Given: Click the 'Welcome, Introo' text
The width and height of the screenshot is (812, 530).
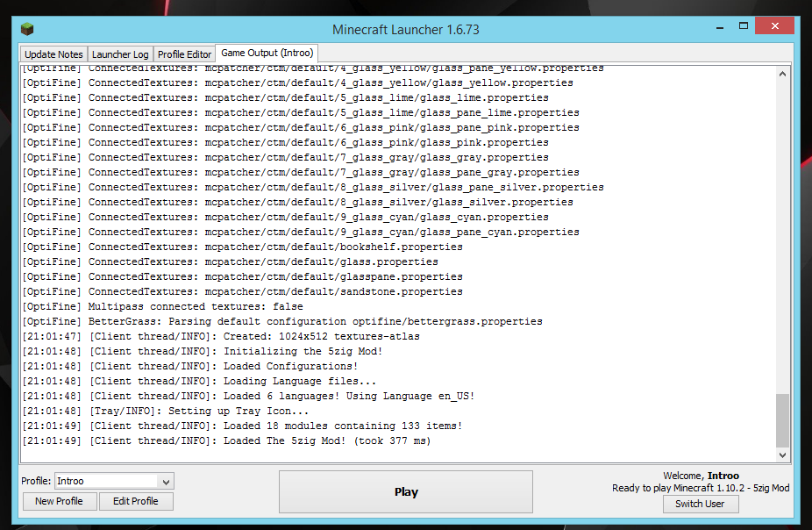Looking at the screenshot, I should [701, 476].
